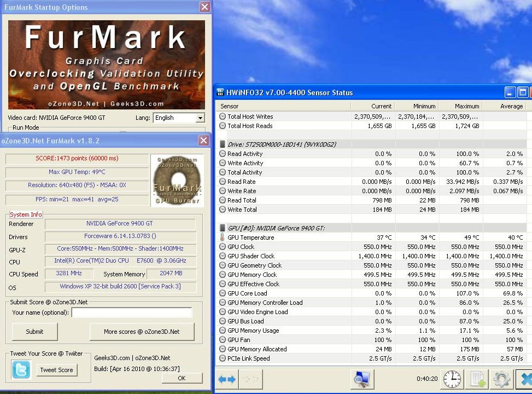
Task: Select the GPU Temperature row
Action: pos(372,237)
